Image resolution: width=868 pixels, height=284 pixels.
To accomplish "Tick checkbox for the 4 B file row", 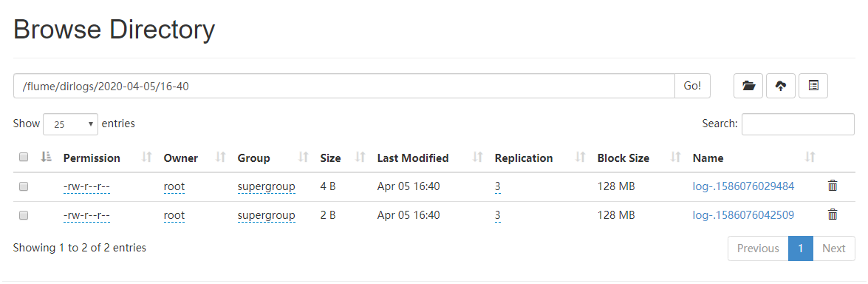I will (23, 186).
